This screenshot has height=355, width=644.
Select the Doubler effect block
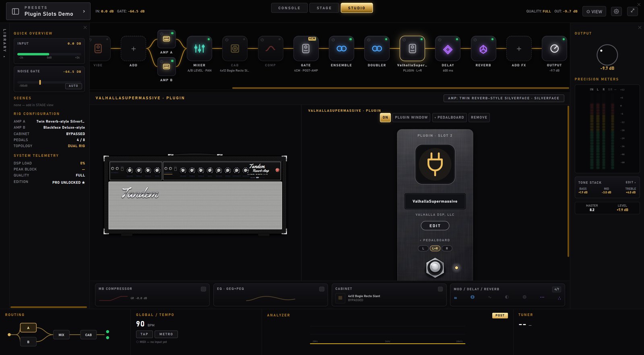pyautogui.click(x=377, y=49)
